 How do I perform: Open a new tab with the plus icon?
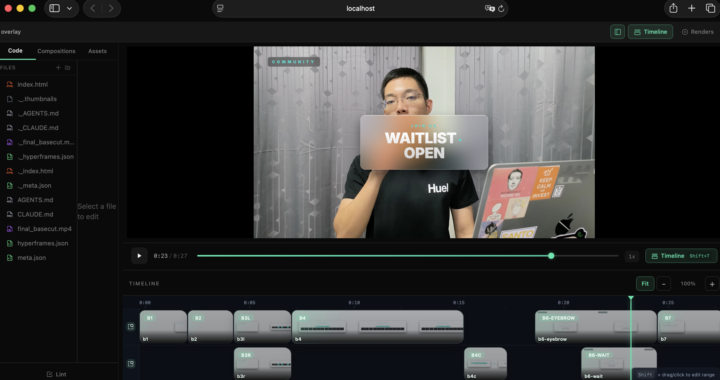coord(692,8)
